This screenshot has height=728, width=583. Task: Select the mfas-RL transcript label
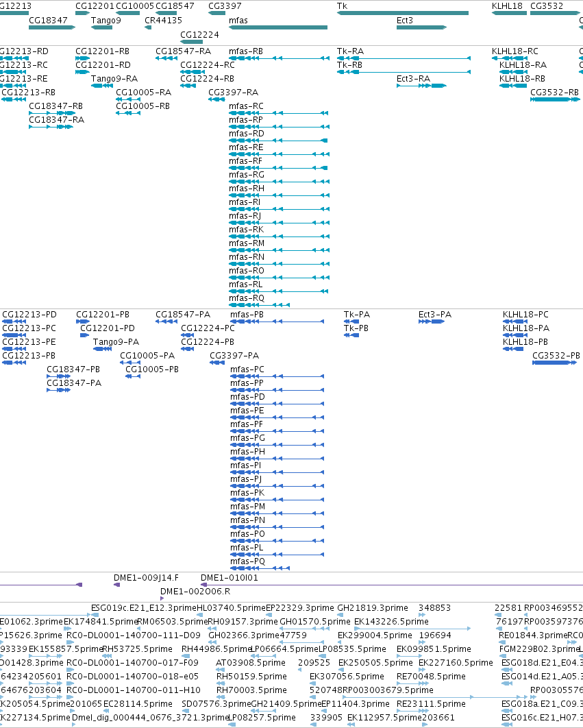245,284
